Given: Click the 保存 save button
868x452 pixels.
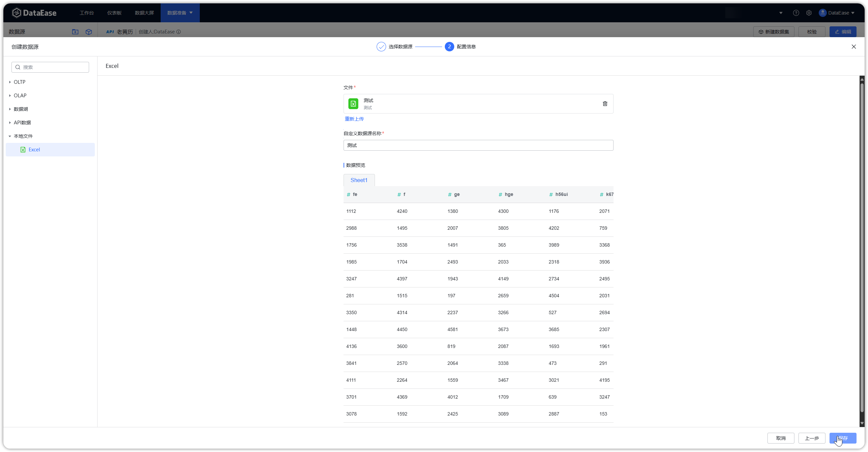Looking at the screenshot, I should [843, 438].
